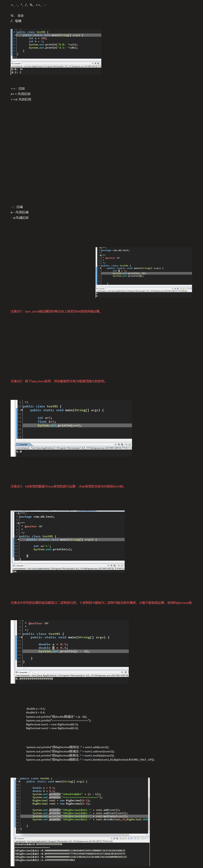Click the '--a:先减后加' line

tap(20, 218)
